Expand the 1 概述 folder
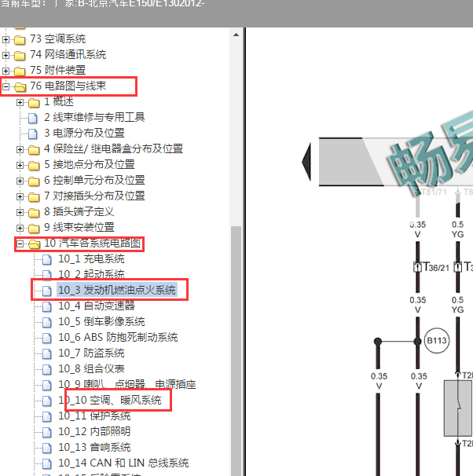Screen dimensions: 473x476 pos(20,103)
